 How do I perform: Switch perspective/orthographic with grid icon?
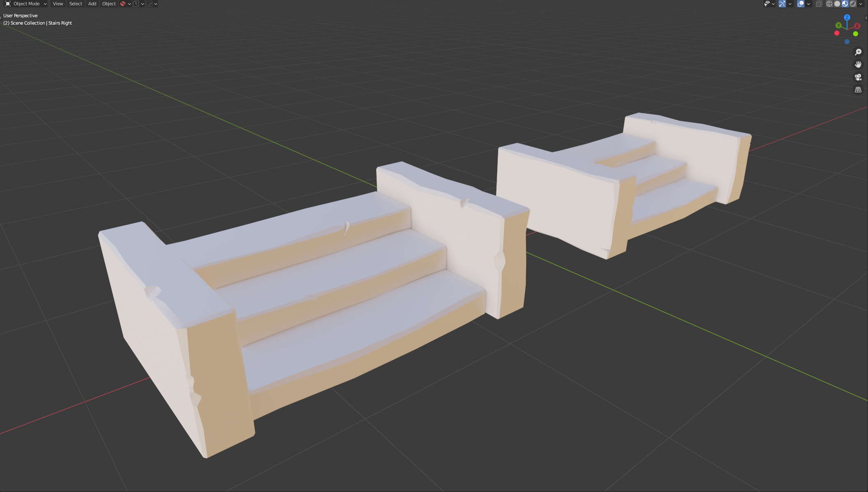point(858,89)
